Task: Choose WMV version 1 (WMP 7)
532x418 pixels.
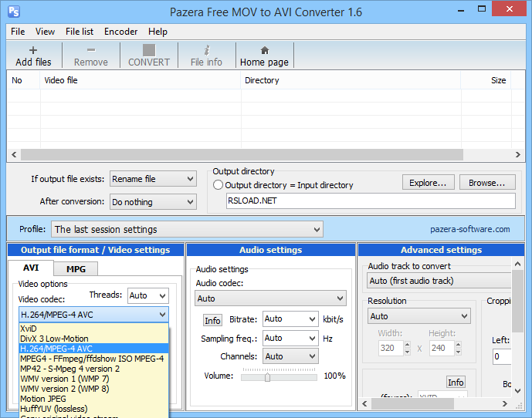Action: pos(93,379)
